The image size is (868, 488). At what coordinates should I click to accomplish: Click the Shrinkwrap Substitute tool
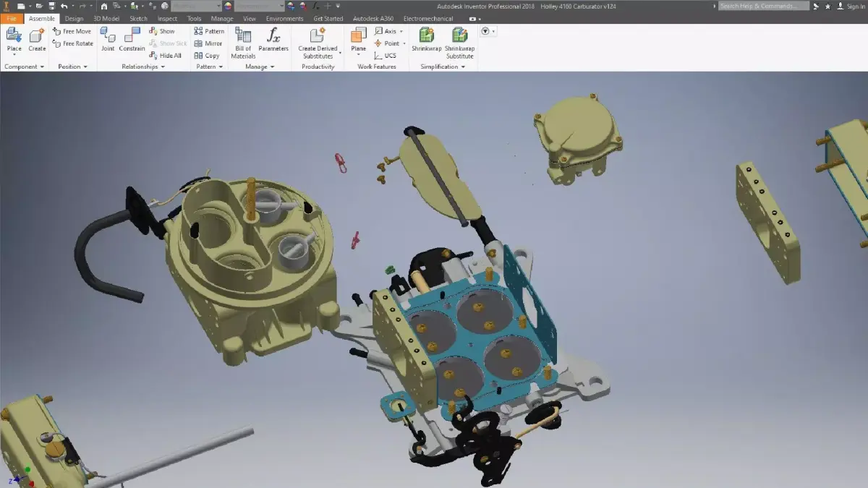(459, 43)
